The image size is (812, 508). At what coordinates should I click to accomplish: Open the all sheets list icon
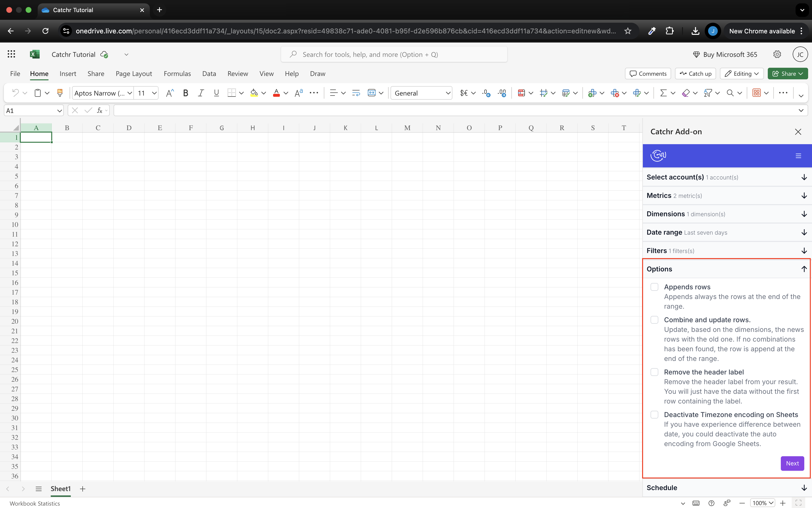pyautogui.click(x=39, y=489)
